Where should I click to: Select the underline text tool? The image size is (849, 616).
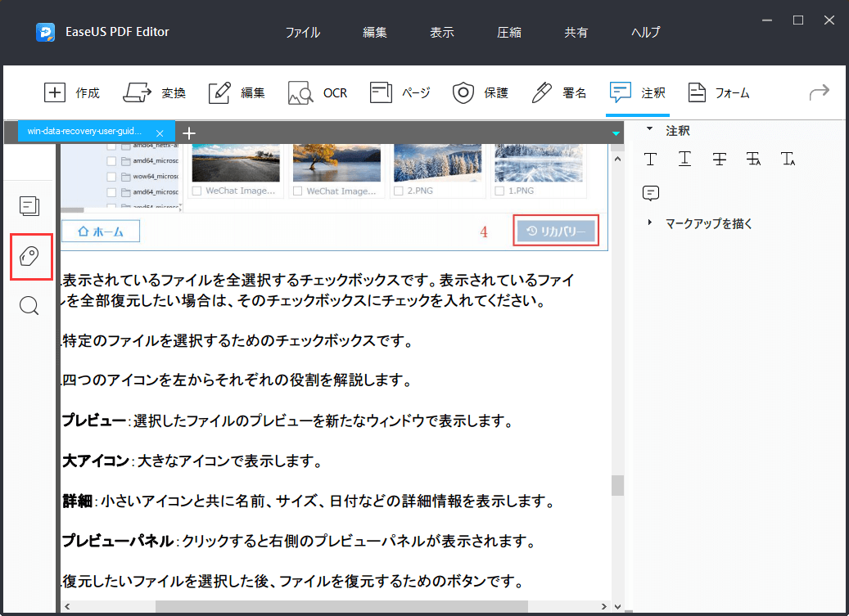pos(684,159)
